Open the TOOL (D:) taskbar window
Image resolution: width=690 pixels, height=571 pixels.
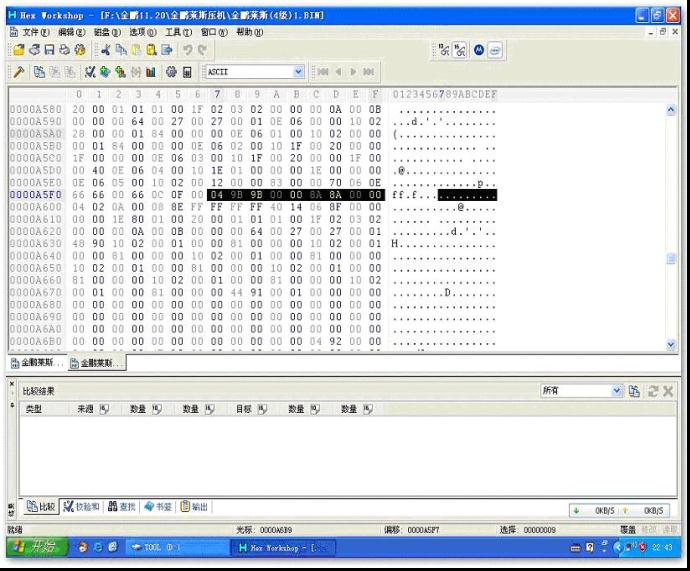click(176, 548)
